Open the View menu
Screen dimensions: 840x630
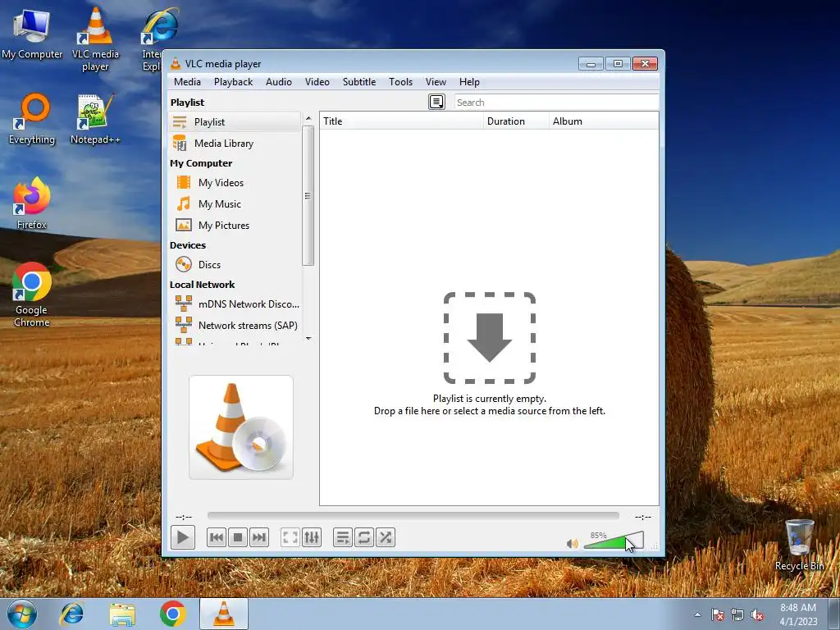(436, 82)
